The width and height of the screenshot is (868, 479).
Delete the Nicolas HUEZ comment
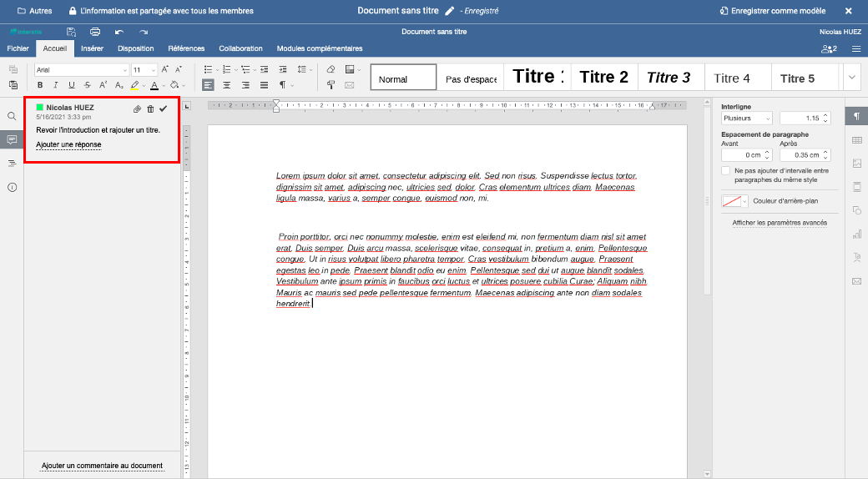click(x=150, y=109)
